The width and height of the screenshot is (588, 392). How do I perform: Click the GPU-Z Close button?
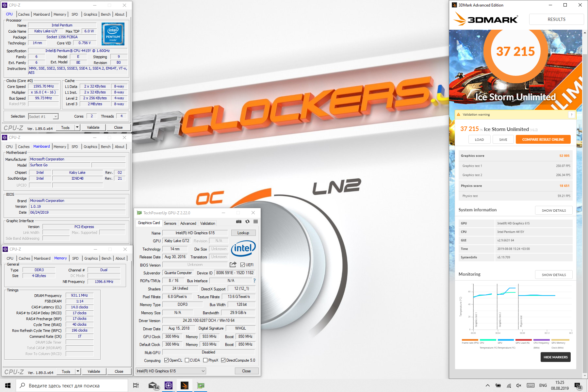(247, 371)
